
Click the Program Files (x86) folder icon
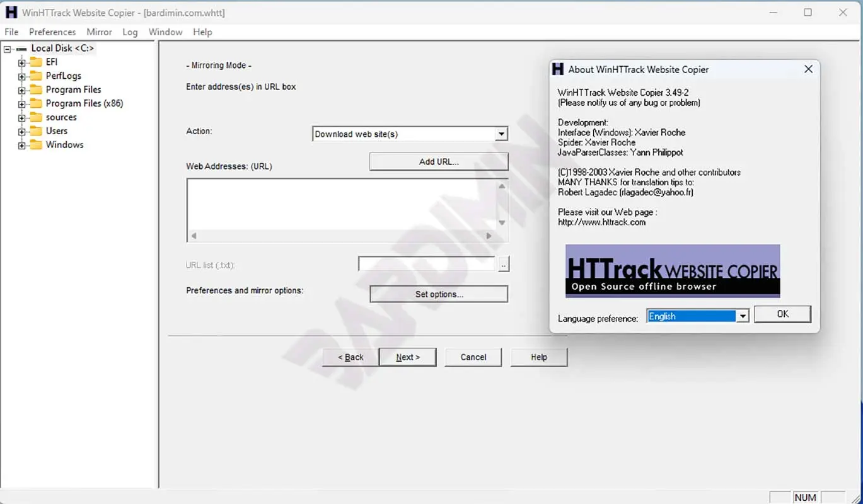point(35,103)
